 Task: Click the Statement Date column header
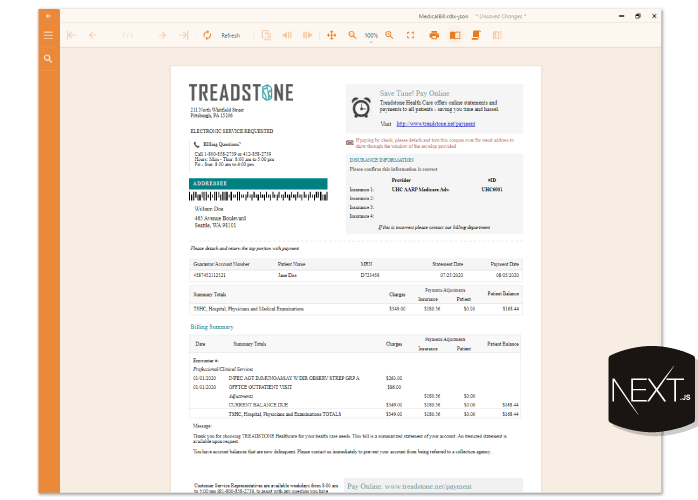[x=448, y=264]
